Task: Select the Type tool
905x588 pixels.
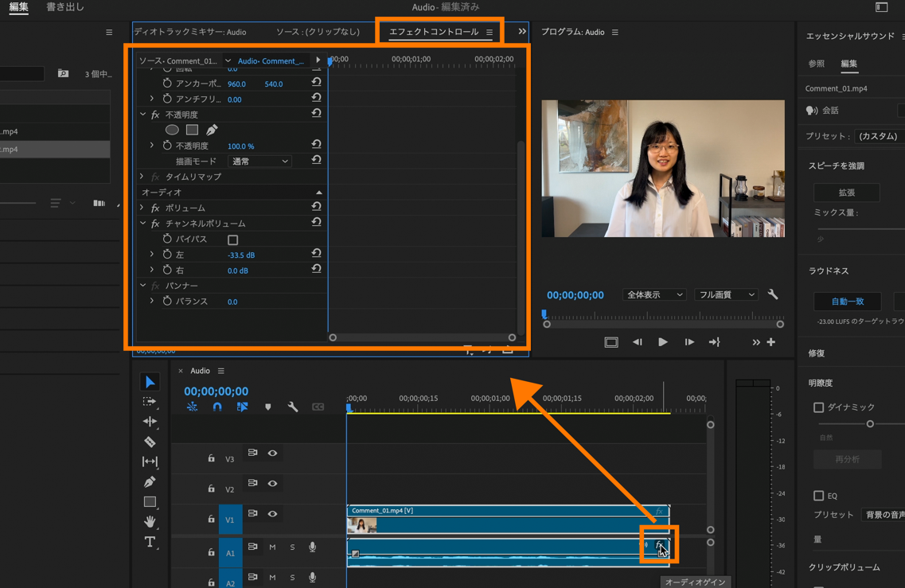Action: tap(150, 542)
